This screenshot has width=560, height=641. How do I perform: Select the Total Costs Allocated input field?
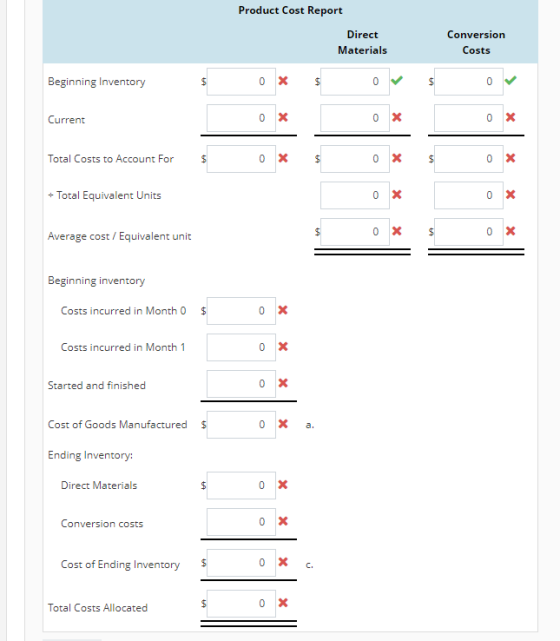pyautogui.click(x=241, y=603)
